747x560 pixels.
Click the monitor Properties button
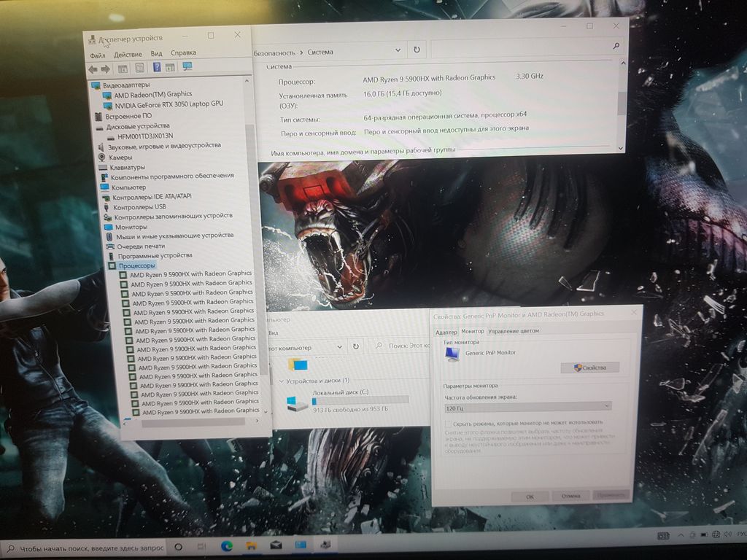pyautogui.click(x=589, y=367)
